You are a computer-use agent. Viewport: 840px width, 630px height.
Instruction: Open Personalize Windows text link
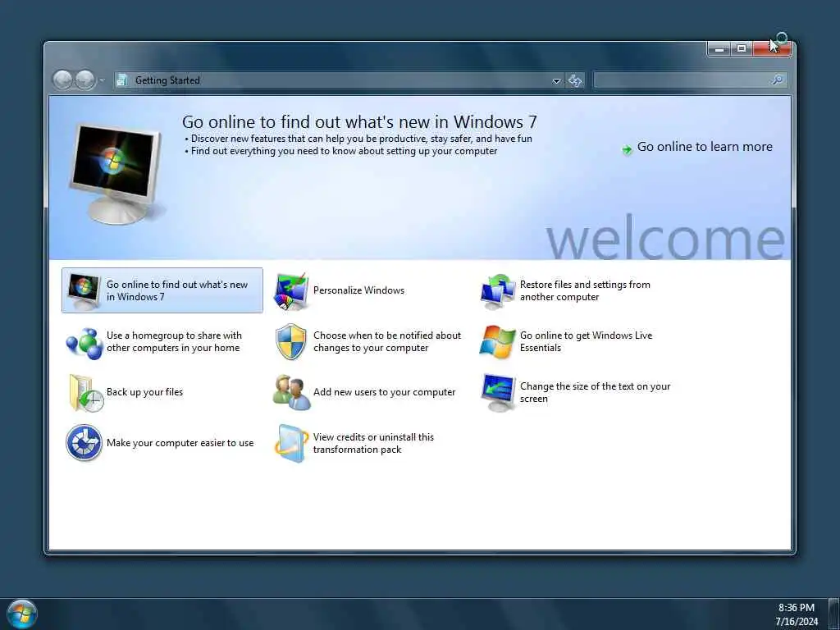pyautogui.click(x=358, y=290)
